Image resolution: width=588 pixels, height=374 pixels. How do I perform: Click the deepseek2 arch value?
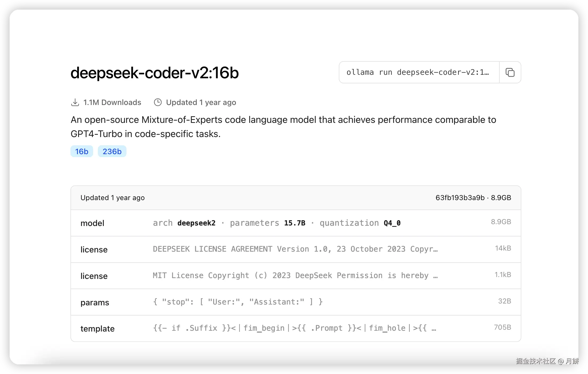[196, 223]
